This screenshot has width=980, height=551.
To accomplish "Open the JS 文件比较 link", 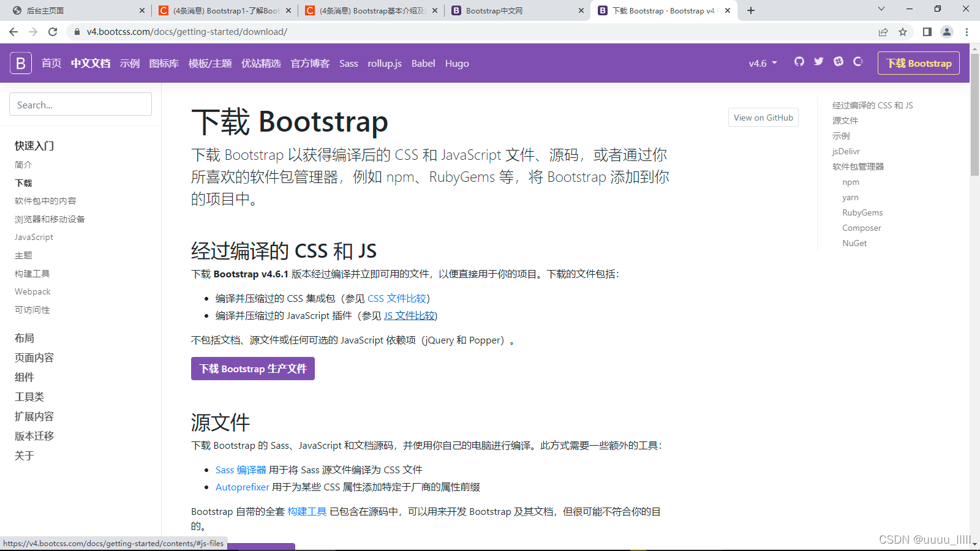I will click(x=409, y=315).
